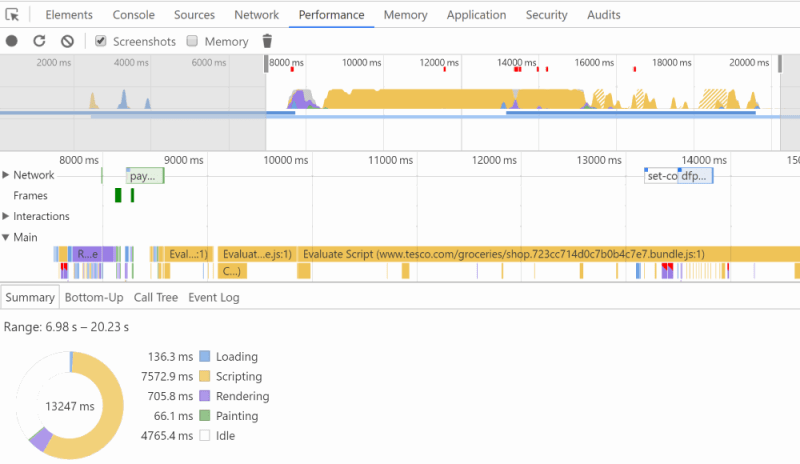Select the Performance tab
This screenshot has width=800, height=464.
coord(332,15)
